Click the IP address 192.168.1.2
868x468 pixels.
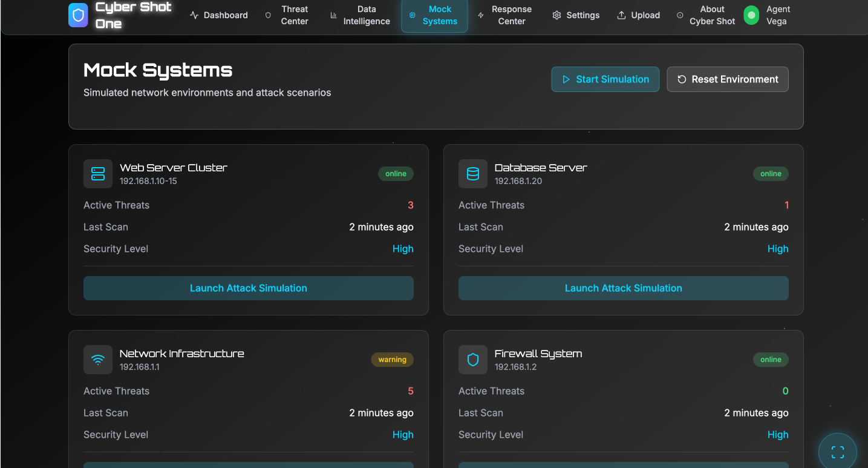pos(516,367)
